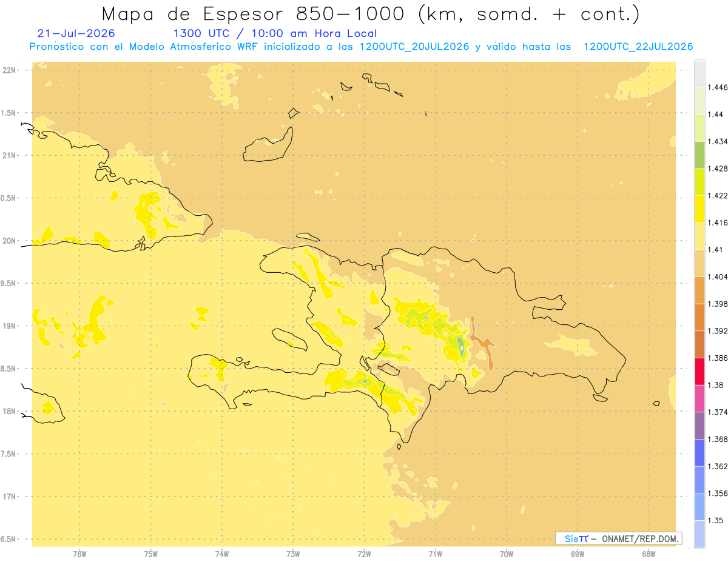
Task: Click the colorbar value '1.356'
Action: [717, 493]
